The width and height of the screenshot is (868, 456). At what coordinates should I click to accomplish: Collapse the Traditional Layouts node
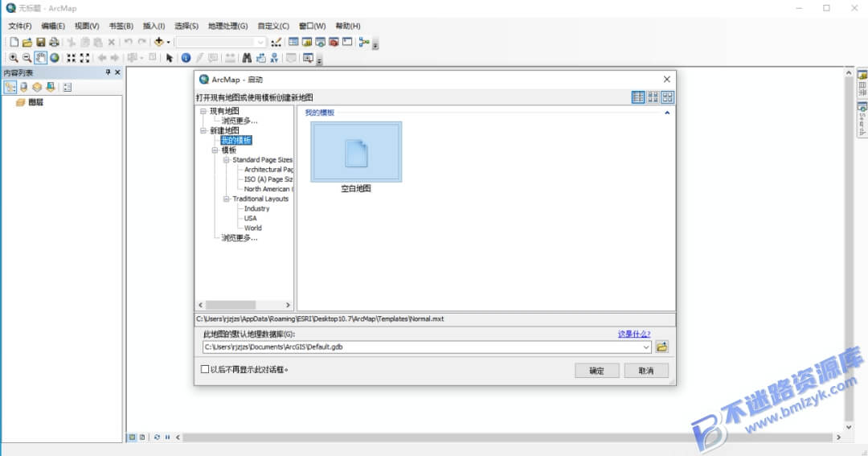[x=226, y=199]
